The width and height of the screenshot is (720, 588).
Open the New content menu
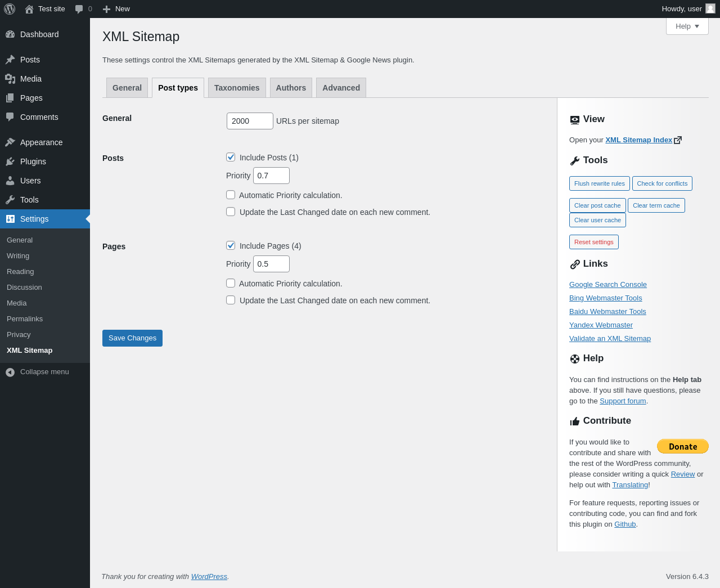(116, 9)
